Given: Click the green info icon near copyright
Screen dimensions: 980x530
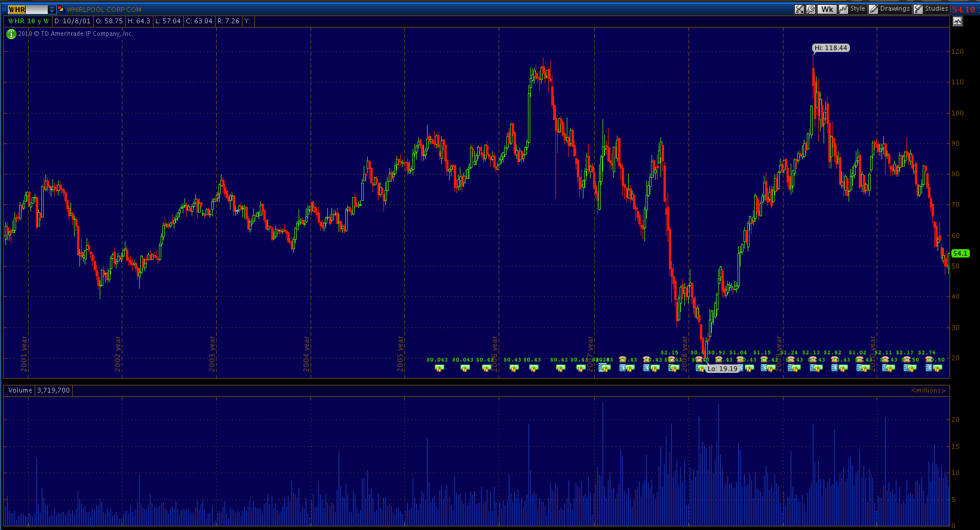Looking at the screenshot, I should [11, 34].
